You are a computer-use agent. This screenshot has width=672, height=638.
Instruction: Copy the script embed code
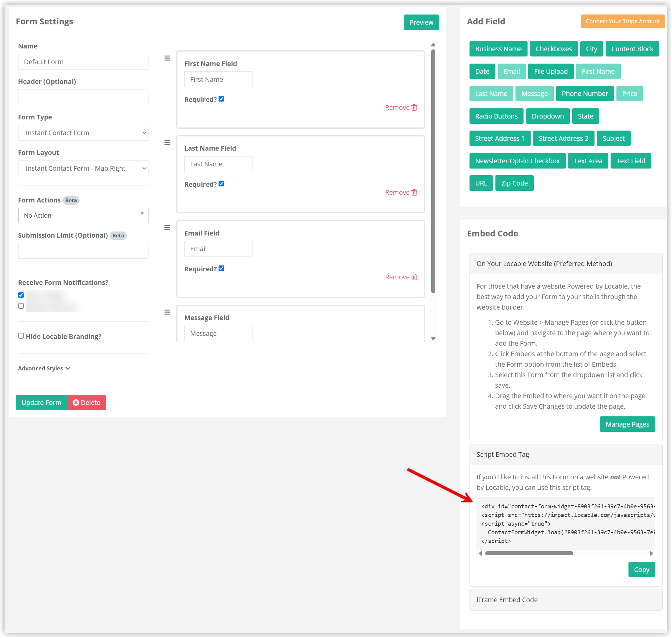pyautogui.click(x=642, y=570)
